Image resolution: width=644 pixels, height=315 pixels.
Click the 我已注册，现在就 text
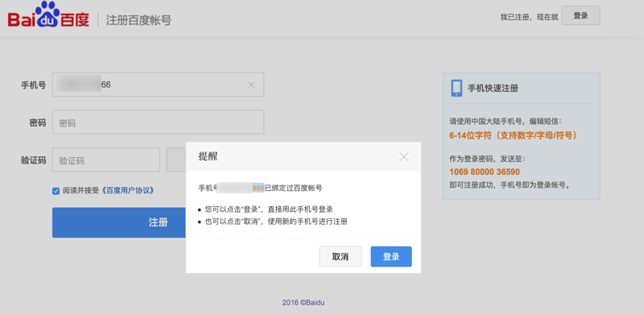[529, 17]
